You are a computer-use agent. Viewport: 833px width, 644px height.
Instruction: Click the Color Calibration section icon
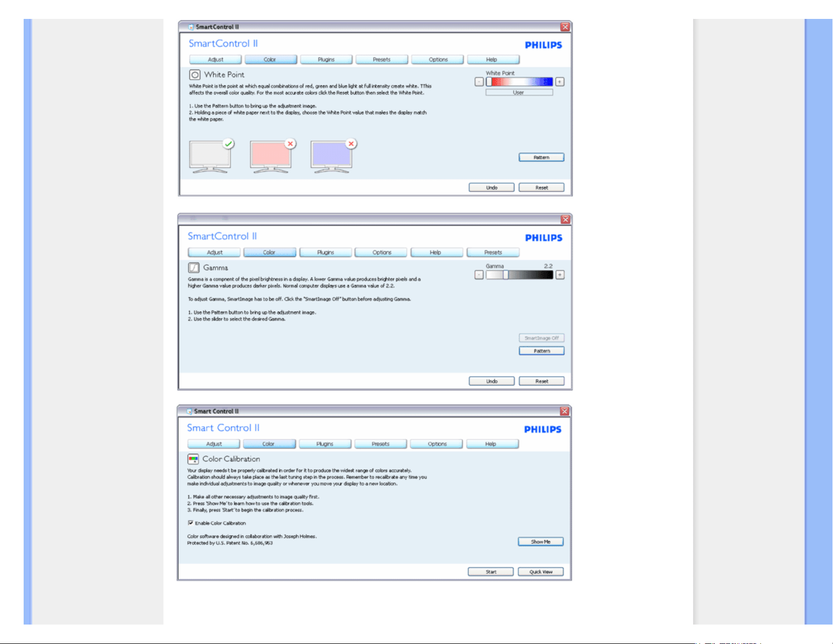[x=193, y=459]
